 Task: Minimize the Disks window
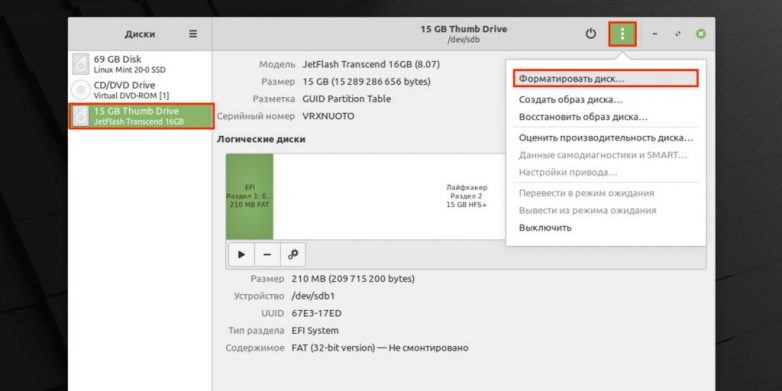click(x=654, y=34)
